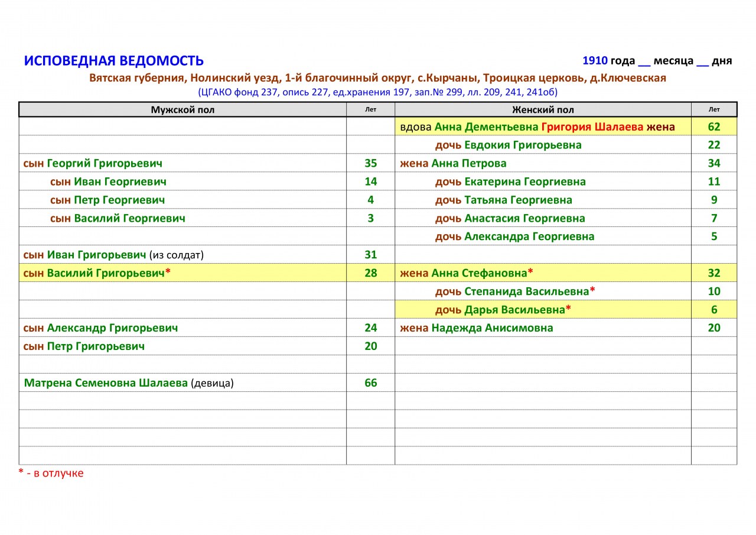Click the footnote "* - в отлучке"
This screenshot has height=535, width=756.
(51, 474)
